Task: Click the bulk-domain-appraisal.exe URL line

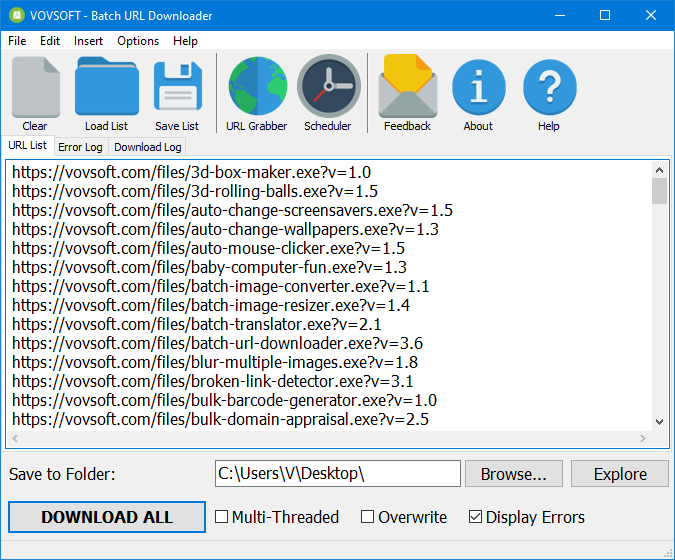Action: pyautogui.click(x=220, y=419)
